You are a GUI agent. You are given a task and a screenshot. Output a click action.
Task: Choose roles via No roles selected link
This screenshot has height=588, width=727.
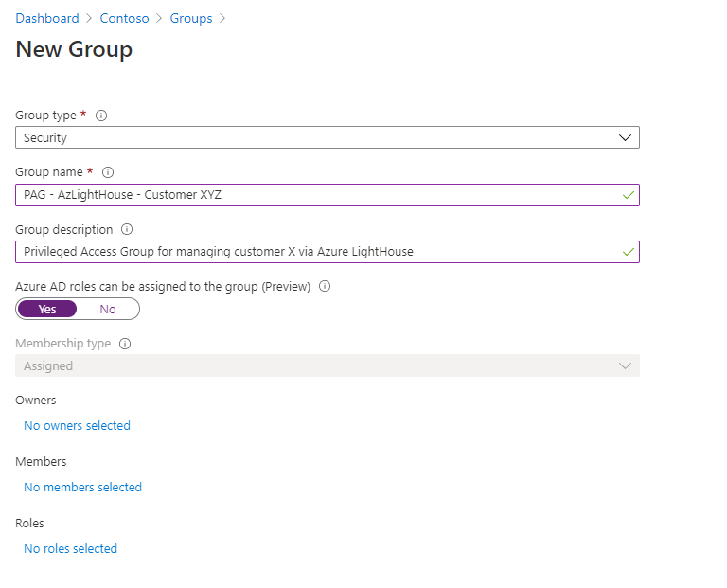(x=70, y=549)
